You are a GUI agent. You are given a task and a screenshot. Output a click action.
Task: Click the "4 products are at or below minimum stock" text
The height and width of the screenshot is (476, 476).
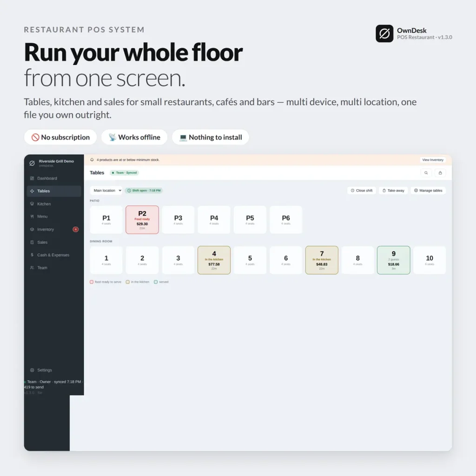128,160
